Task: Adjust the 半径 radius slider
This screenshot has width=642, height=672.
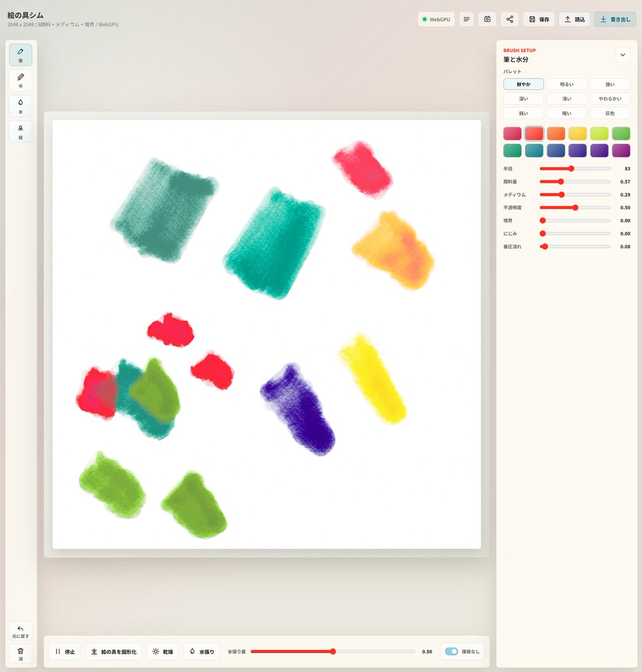Action: pyautogui.click(x=575, y=169)
